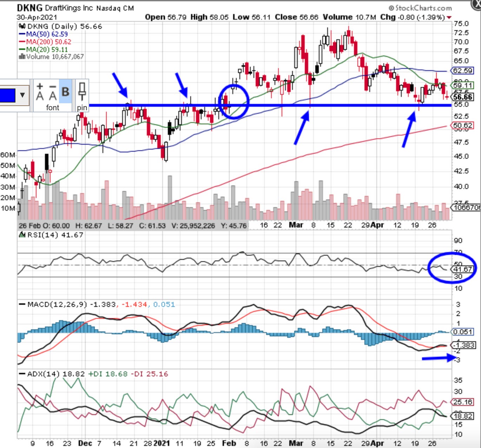
Task: Click the MA(200) 50.62 legend entry
Action: [45, 42]
